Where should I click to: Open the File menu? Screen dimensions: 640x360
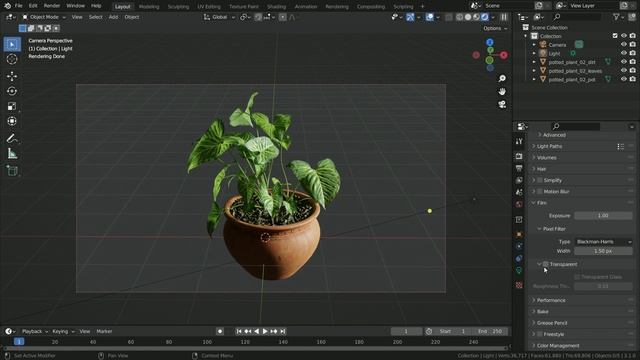click(18, 6)
